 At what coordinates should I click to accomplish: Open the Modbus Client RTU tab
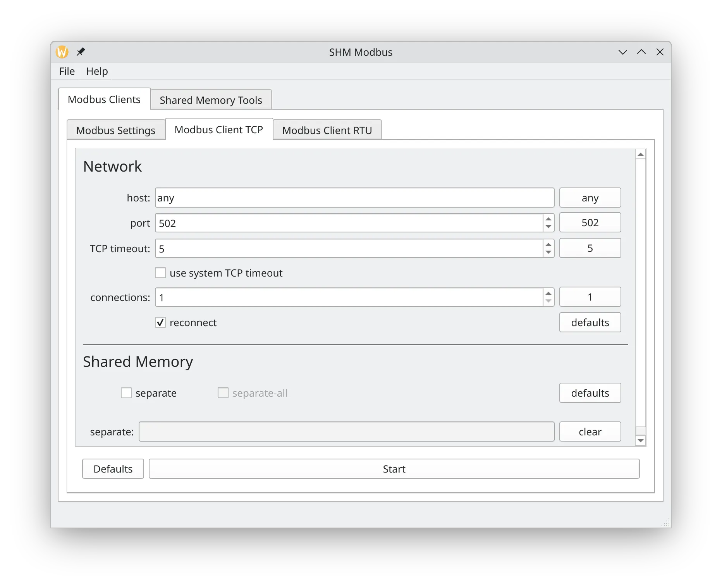[x=327, y=130]
